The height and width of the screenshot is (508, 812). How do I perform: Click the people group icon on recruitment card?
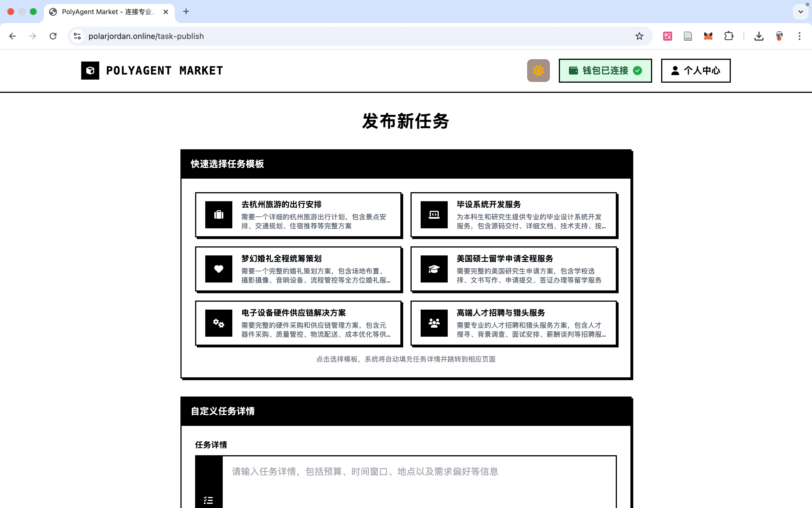click(x=434, y=323)
